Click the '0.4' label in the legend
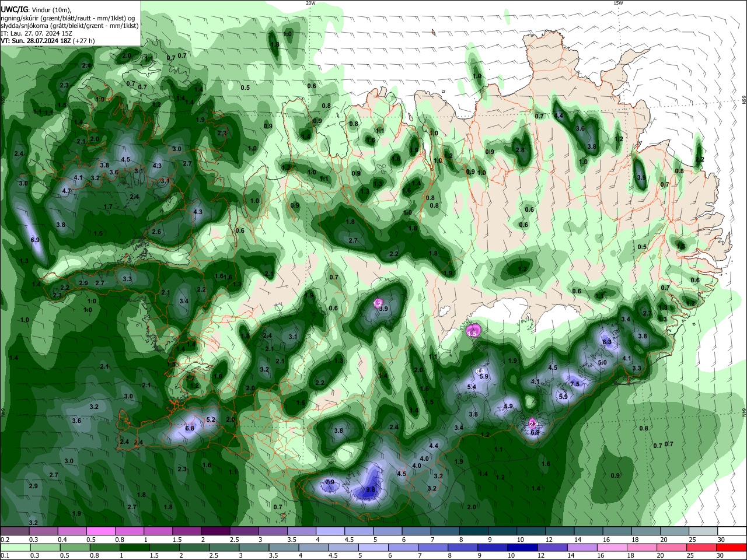The width and height of the screenshot is (747, 560). 62,540
